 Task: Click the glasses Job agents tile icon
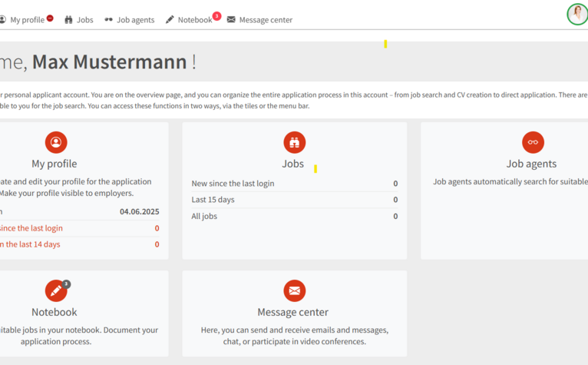(533, 142)
